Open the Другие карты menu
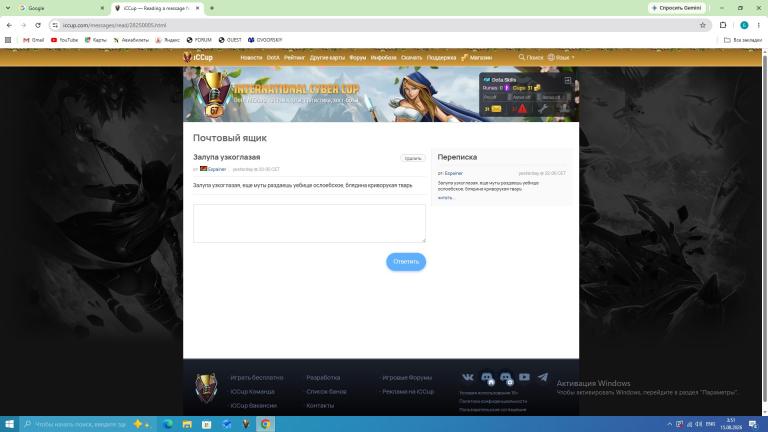 pos(327,58)
